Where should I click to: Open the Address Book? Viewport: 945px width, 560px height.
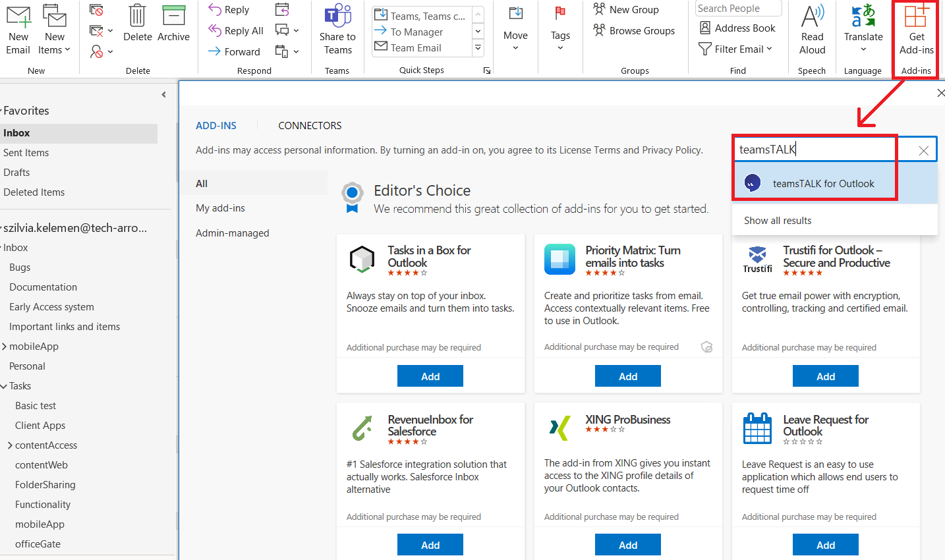click(x=737, y=28)
